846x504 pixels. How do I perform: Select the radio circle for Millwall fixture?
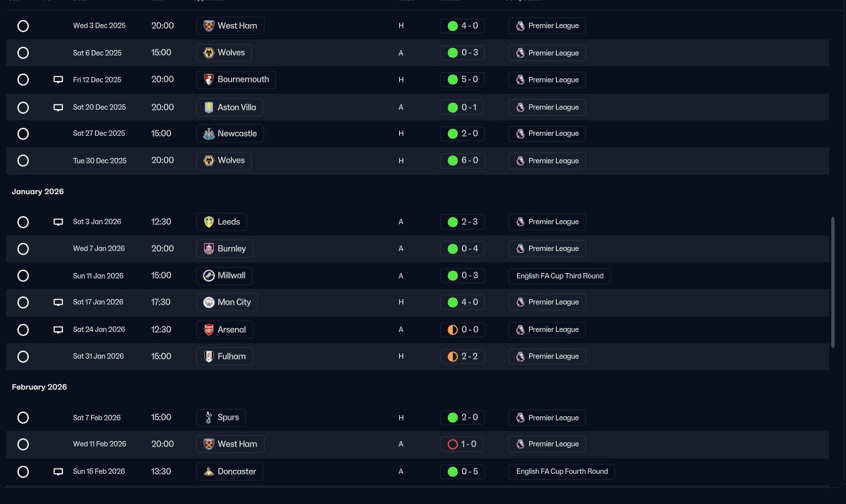pos(23,276)
